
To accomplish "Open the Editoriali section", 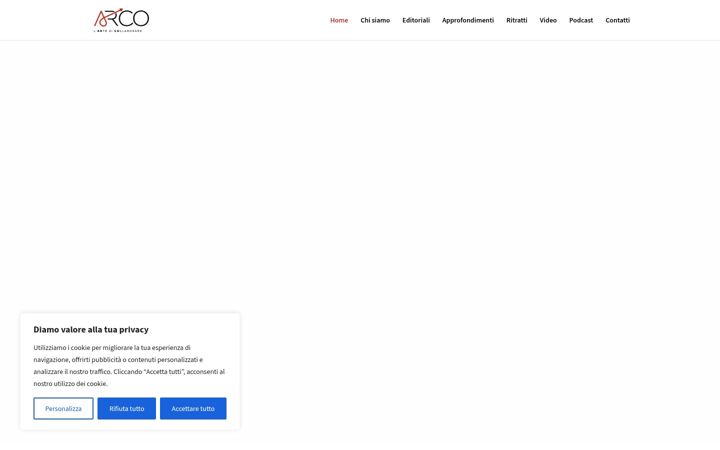I will [416, 20].
